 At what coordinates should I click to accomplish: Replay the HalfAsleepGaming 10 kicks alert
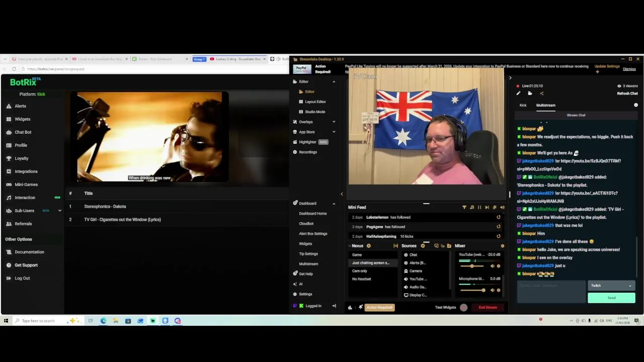click(499, 236)
